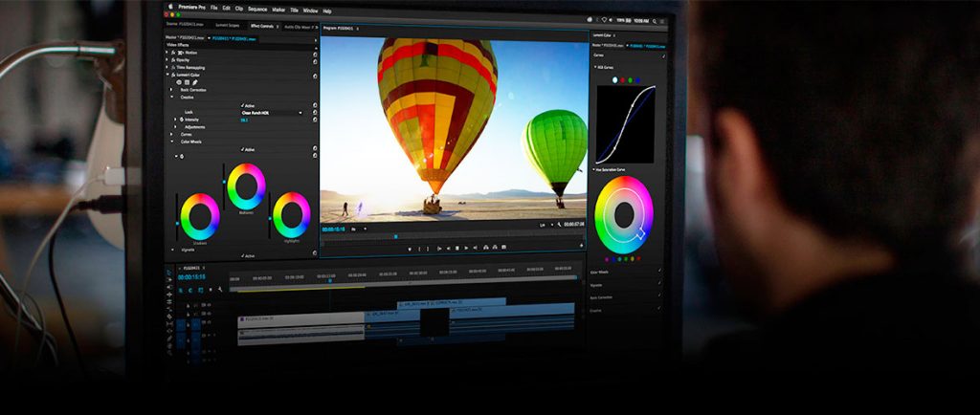Select the Selection tool in timeline toolbar
Screen dimensions: 980x415
pos(169,273)
